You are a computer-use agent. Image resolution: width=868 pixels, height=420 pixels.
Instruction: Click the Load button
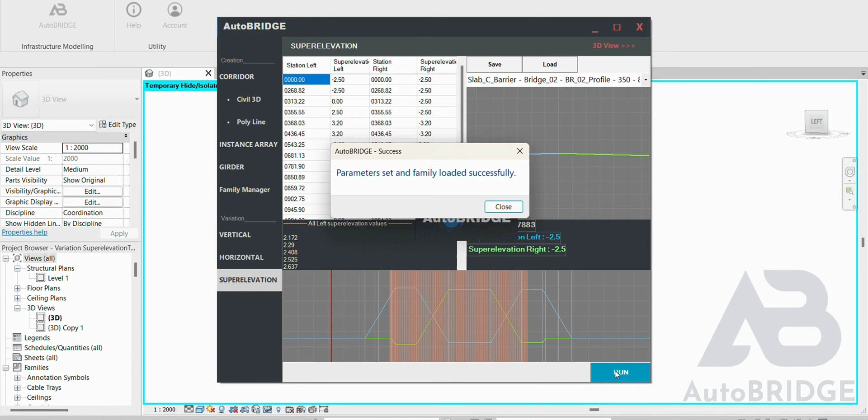point(550,64)
